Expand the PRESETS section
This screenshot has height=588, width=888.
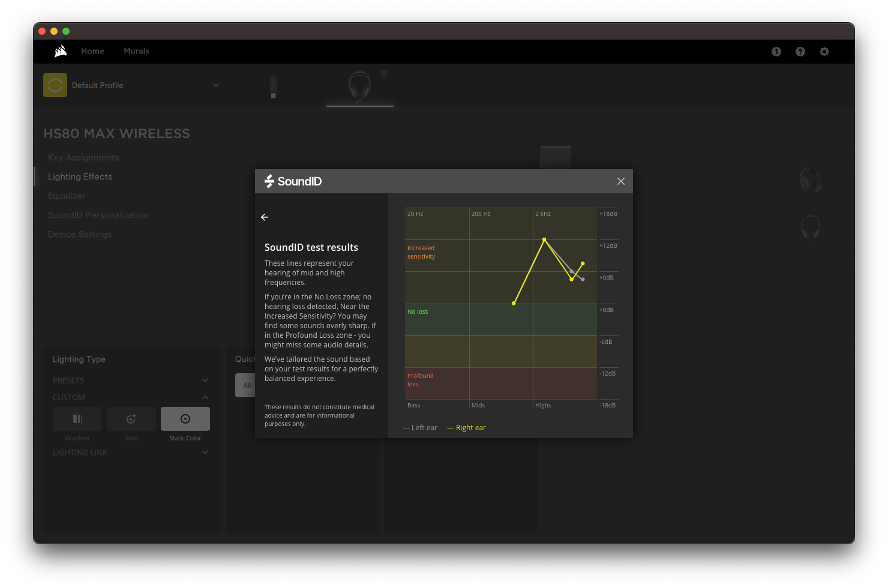205,380
